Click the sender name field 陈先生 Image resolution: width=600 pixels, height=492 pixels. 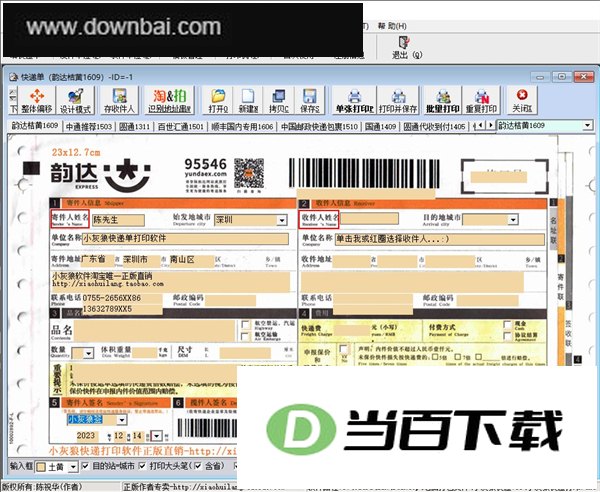pyautogui.click(x=118, y=220)
